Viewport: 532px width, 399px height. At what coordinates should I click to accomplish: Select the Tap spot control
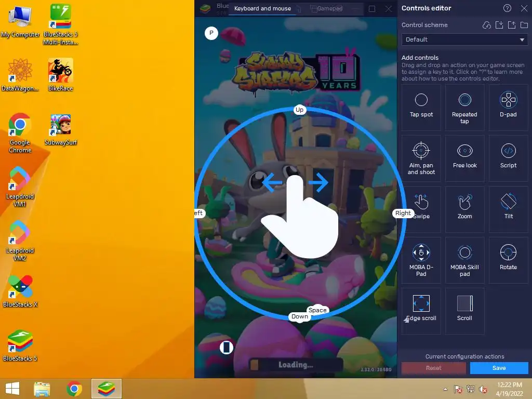[421, 107]
